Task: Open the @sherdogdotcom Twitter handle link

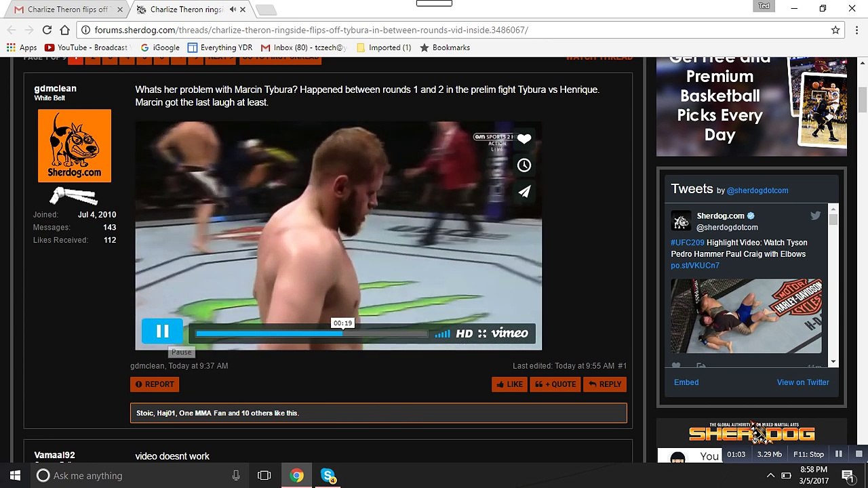Action: [757, 190]
